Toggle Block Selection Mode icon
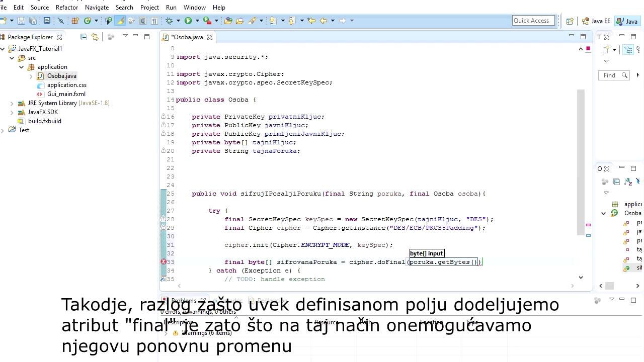This screenshot has height=362, width=644. tap(143, 21)
